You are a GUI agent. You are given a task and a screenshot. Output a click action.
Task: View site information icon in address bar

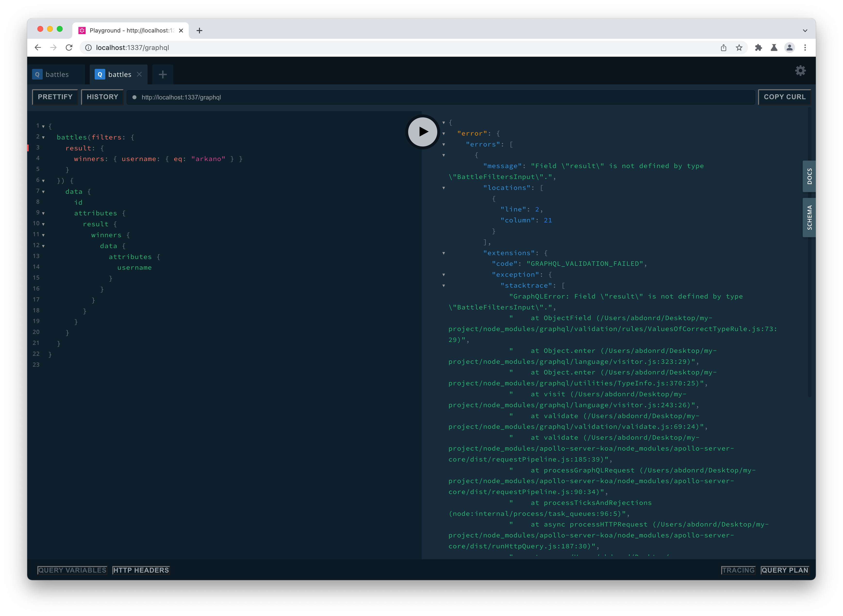[88, 47]
